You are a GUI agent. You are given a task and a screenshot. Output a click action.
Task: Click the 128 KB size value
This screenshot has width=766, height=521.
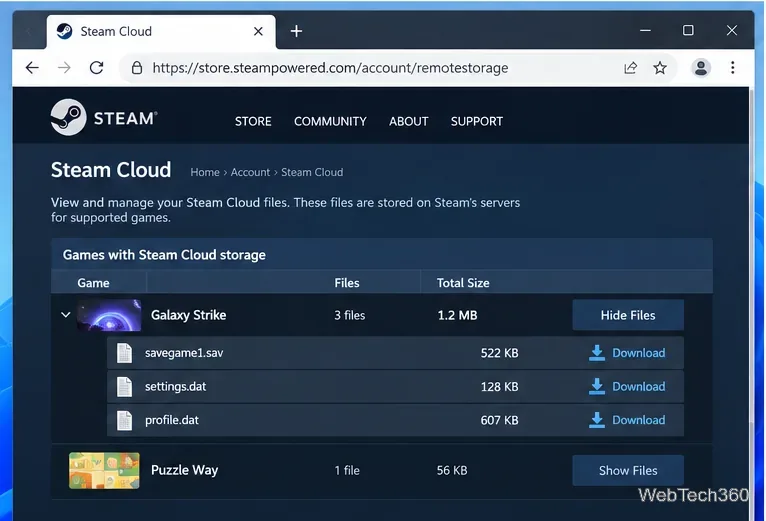tap(499, 387)
